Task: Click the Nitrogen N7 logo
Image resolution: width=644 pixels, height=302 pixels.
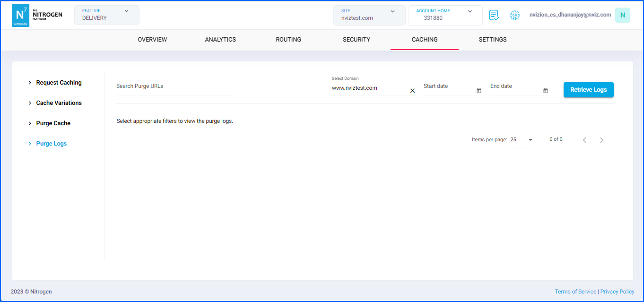Action: 20,15
